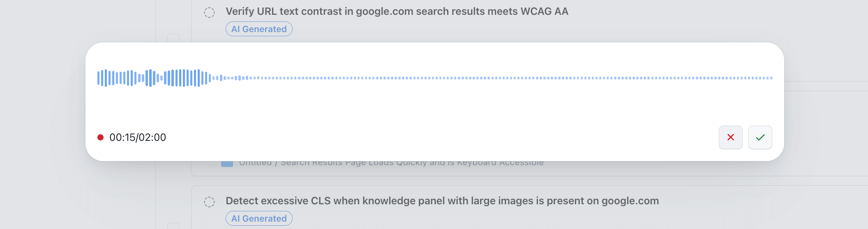Click the 00:15 elapsed recording time
The width and height of the screenshot is (868, 229).
[x=122, y=137]
